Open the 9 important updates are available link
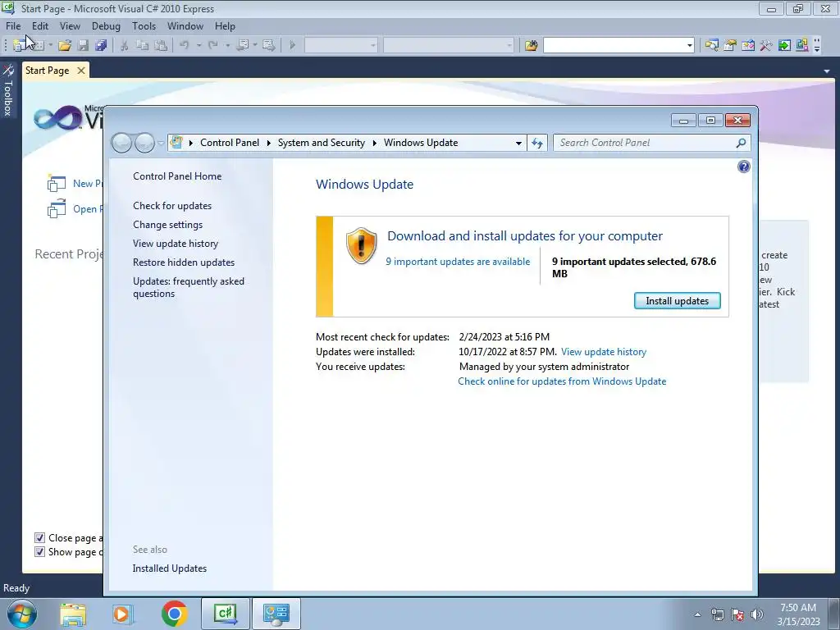 (x=458, y=262)
